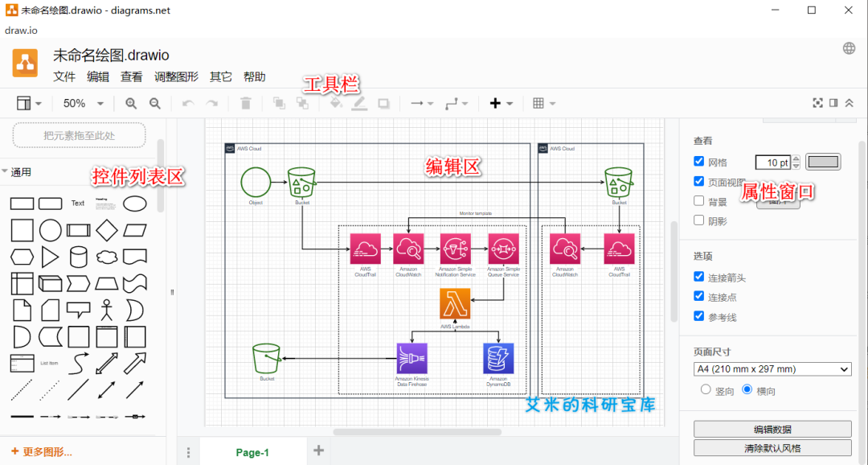Click the zoom out magnifier icon
This screenshot has width=868, height=465.
155,103
